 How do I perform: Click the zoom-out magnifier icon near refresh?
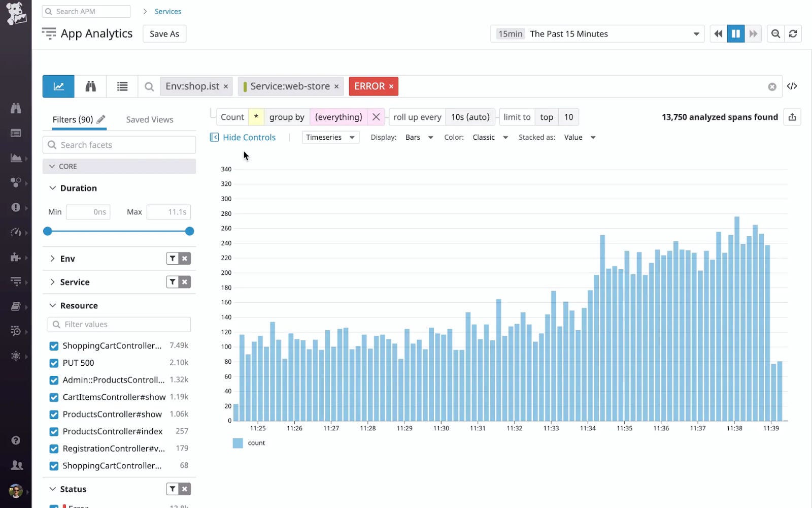point(775,34)
